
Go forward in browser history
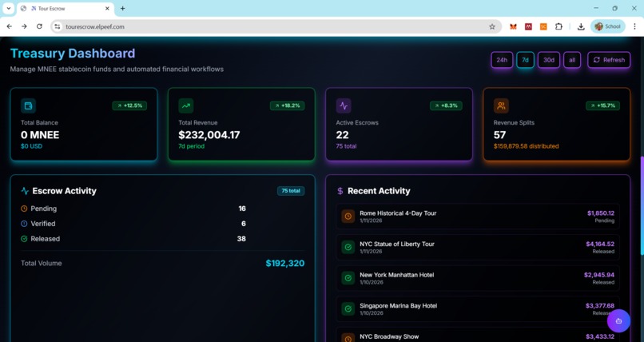tap(24, 26)
